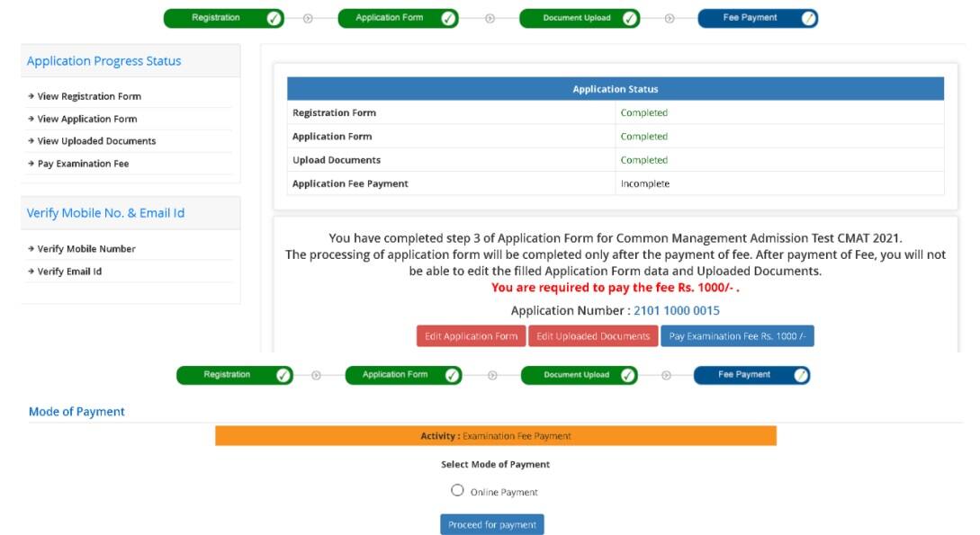The height and width of the screenshot is (535, 980).
Task: Click Completed status beside Application Form row
Action: (643, 136)
